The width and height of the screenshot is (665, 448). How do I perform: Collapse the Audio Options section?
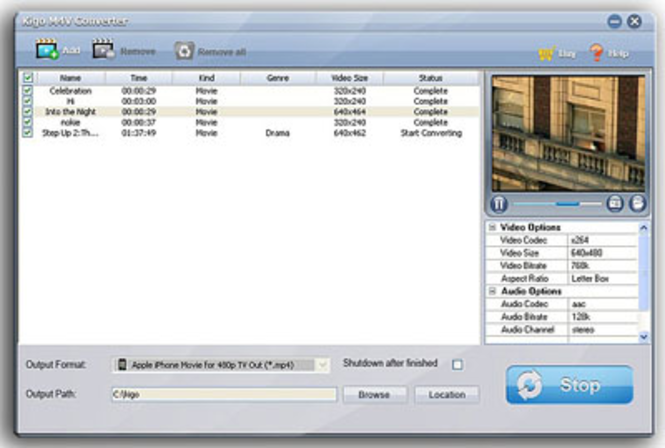[492, 291]
